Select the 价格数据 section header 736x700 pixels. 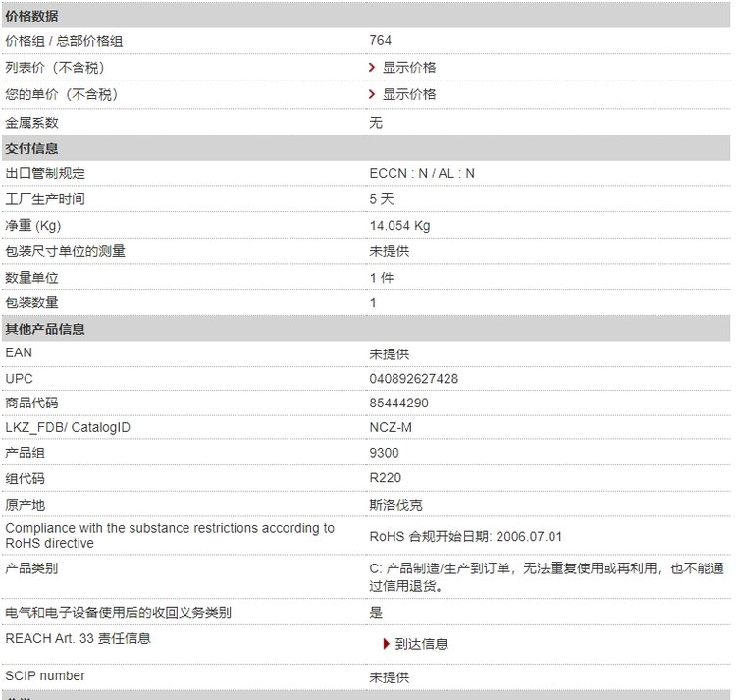[x=32, y=16]
